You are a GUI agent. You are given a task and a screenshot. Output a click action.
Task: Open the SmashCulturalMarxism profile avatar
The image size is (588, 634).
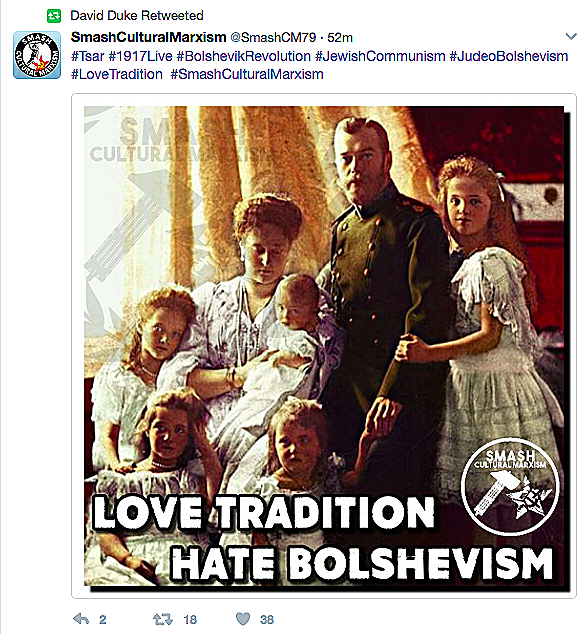point(37,55)
